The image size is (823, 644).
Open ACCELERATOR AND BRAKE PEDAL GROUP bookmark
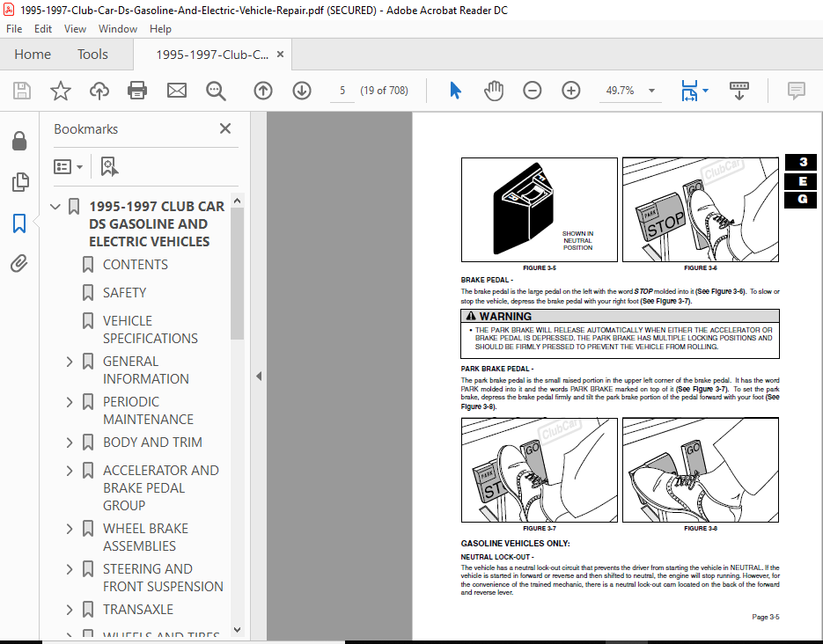pos(160,487)
